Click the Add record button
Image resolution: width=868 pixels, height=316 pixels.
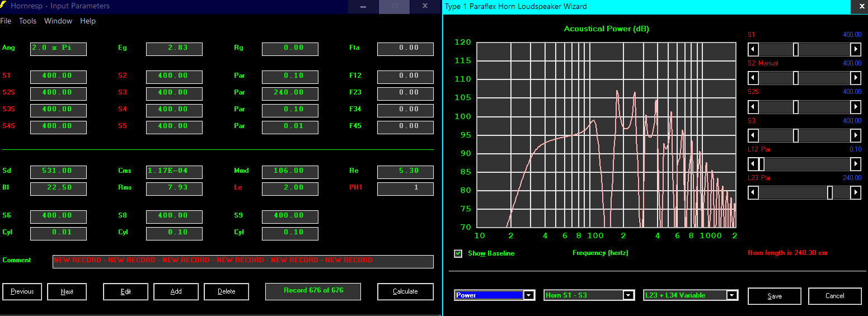[176, 291]
